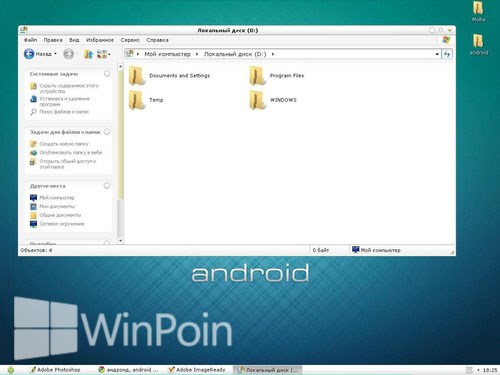
Task: Collapse the Другие места panel
Action: [107, 186]
